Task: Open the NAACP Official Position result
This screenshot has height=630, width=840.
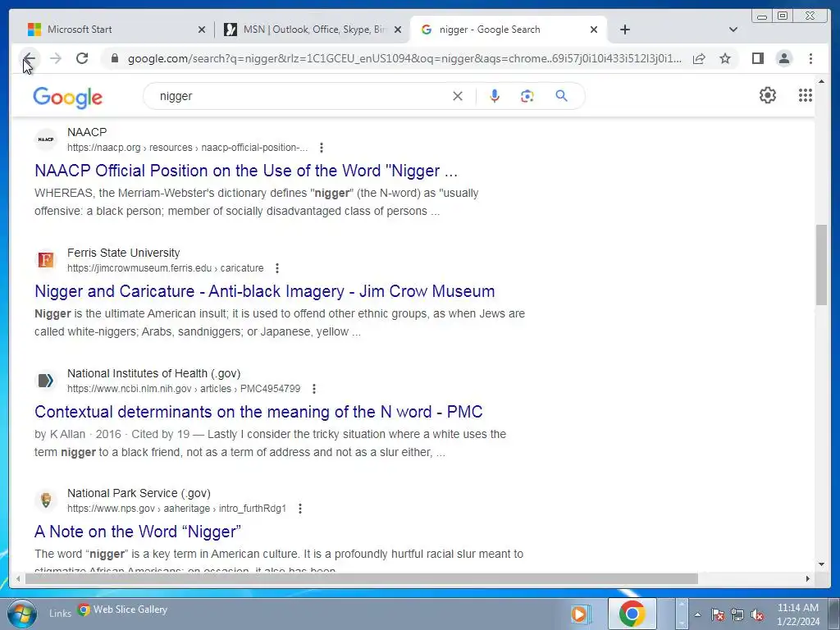Action: pyautogui.click(x=246, y=171)
